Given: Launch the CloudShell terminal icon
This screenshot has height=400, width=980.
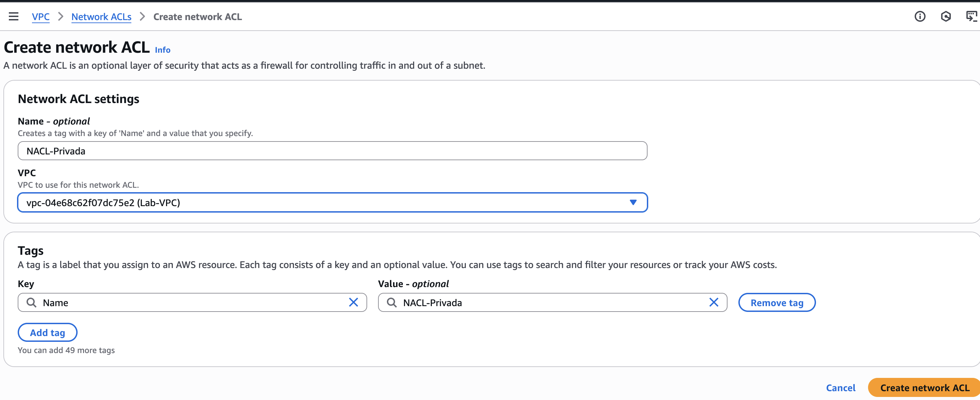Looking at the screenshot, I should (971, 16).
